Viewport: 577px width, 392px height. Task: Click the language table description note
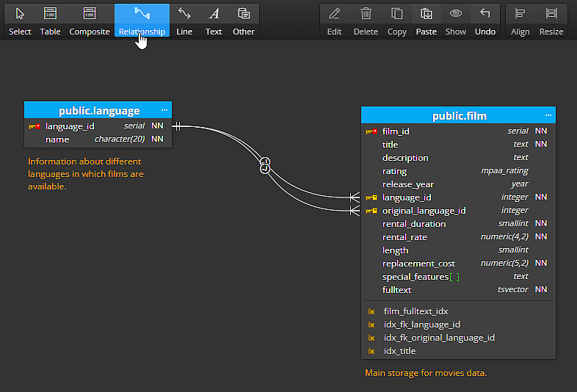(86, 174)
